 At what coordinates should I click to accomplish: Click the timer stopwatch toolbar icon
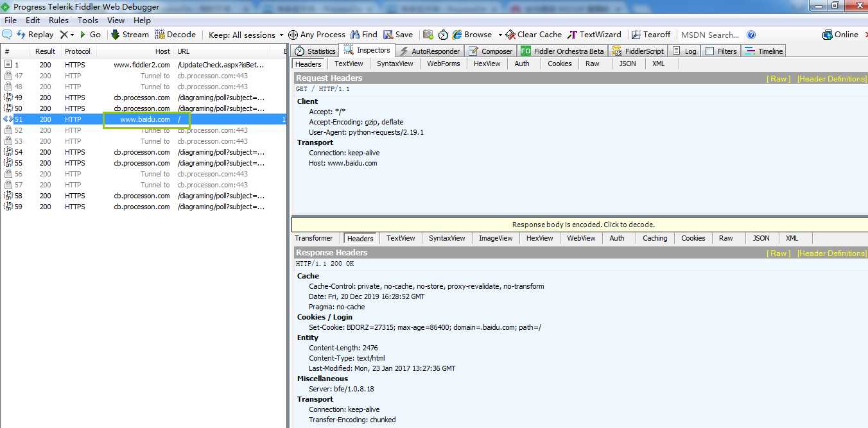click(x=443, y=35)
